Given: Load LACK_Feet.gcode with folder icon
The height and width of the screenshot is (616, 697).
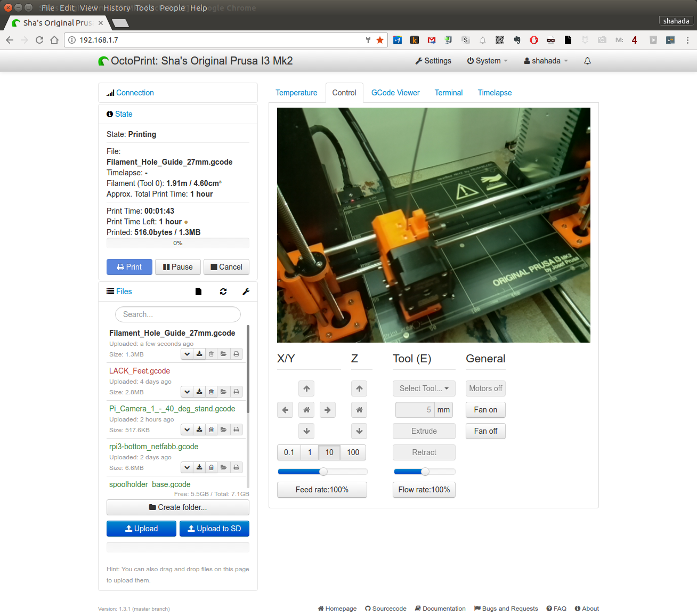Looking at the screenshot, I should click(224, 392).
